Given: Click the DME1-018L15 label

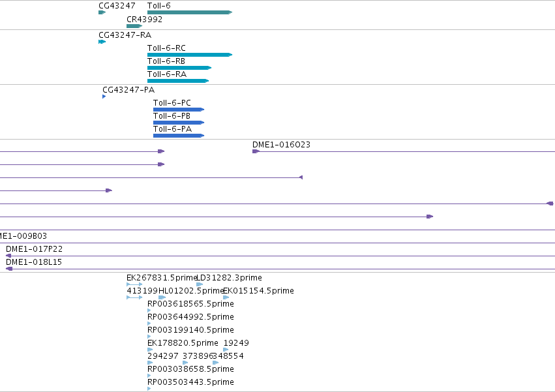Looking at the screenshot, I should pos(34,262).
